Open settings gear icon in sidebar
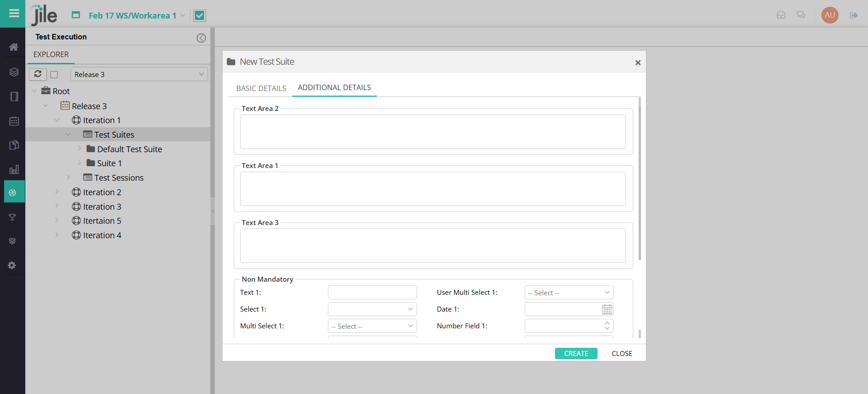Image resolution: width=868 pixels, height=394 pixels. tap(12, 265)
